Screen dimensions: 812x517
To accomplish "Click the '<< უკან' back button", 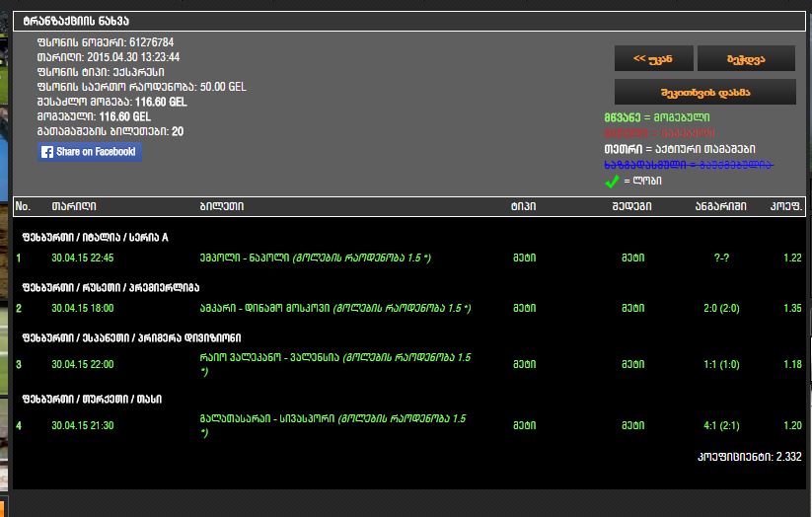I will pyautogui.click(x=653, y=58).
